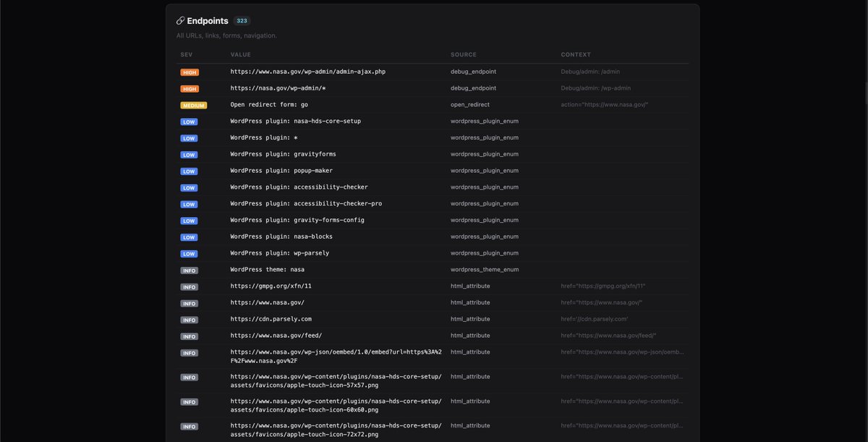Click the action="https://www.nasa.gov/" context cell
This screenshot has height=442, width=868.
(x=605, y=105)
